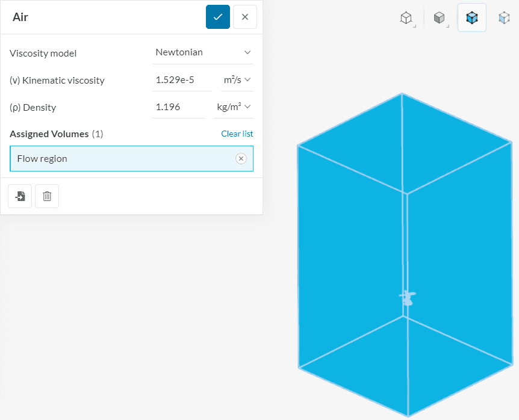Click the top face of the blue box
This screenshot has height=420, width=519.
coord(405,143)
